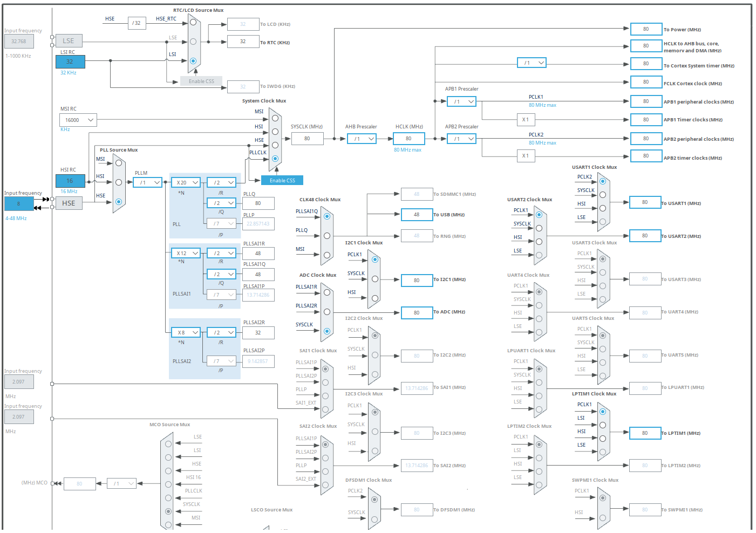Click the HCLK (MHz) value field

coord(408,139)
